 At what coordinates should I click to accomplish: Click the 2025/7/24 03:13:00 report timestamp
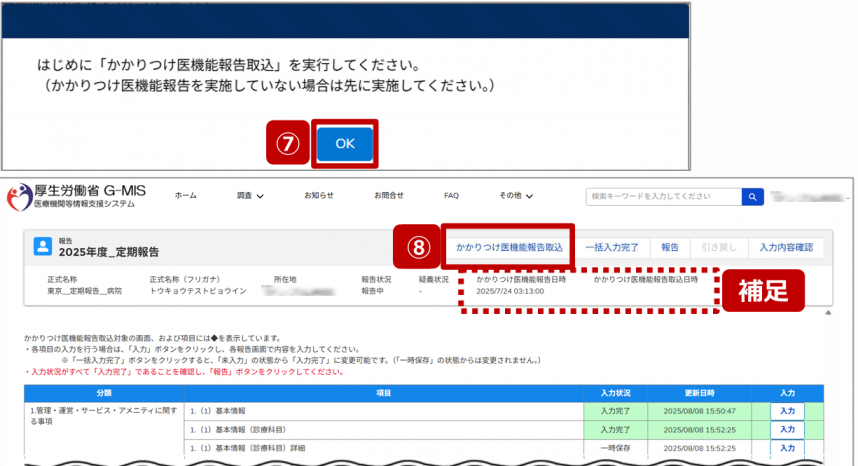pyautogui.click(x=510, y=291)
